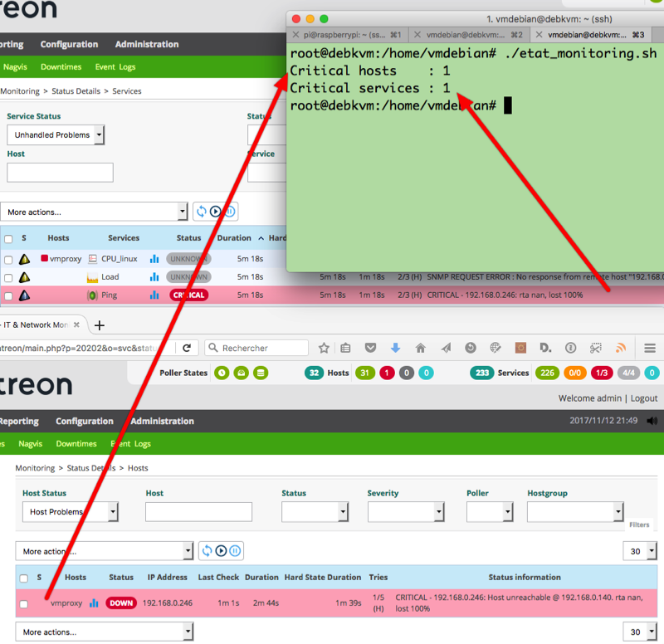This screenshot has width=664, height=644.
Task: Expand the Unhandled Problems service status dropdown
Action: [x=56, y=134]
